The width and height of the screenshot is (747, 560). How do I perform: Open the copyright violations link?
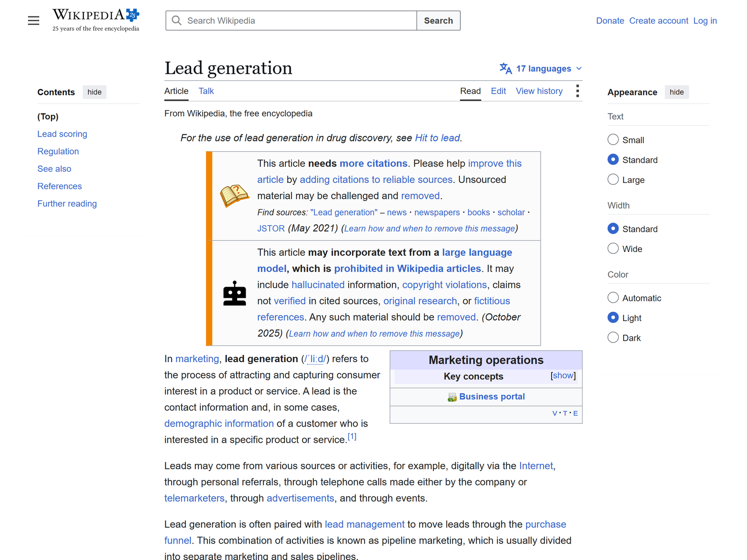point(444,285)
